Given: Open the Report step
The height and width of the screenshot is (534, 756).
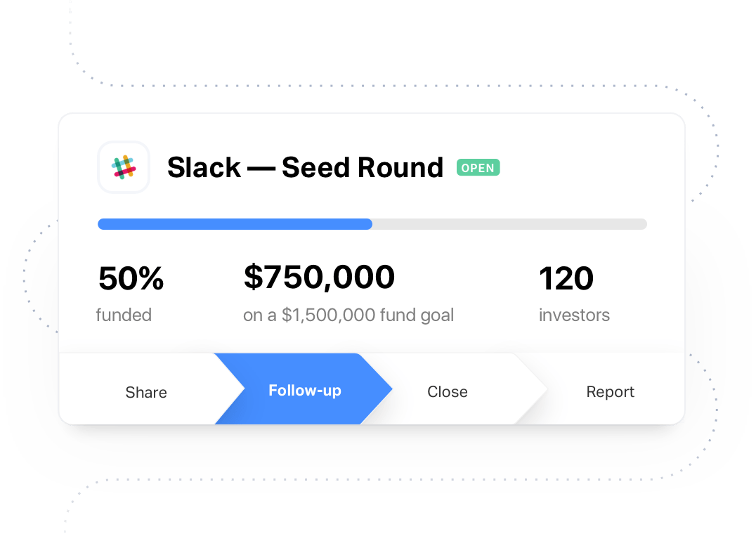Looking at the screenshot, I should (610, 391).
